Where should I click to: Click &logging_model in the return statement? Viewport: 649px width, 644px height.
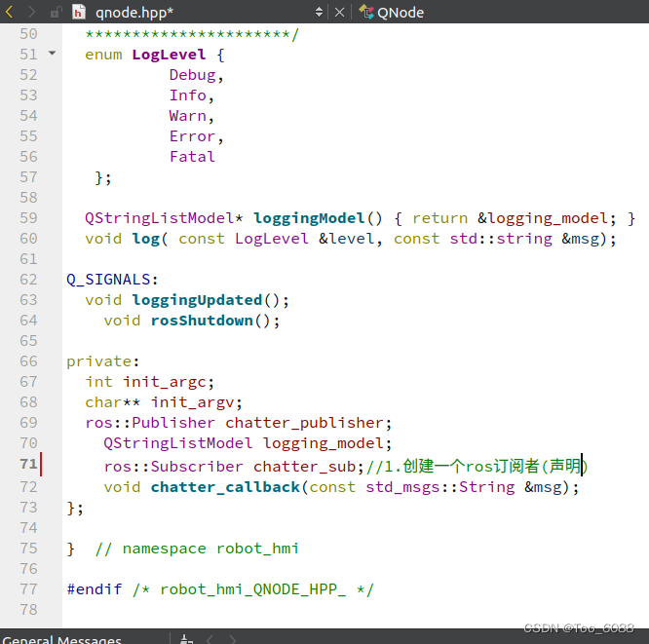(x=543, y=218)
